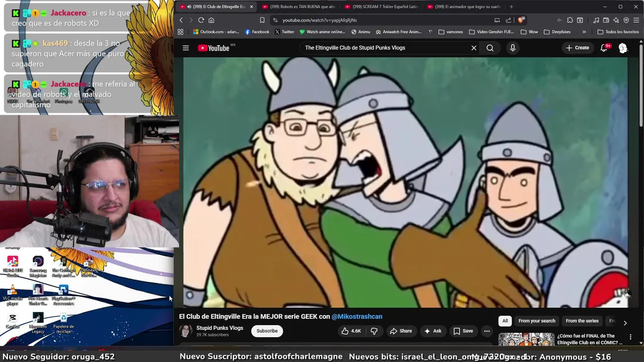Reload the YouTube page
The height and width of the screenshot is (362, 644).
201,20
